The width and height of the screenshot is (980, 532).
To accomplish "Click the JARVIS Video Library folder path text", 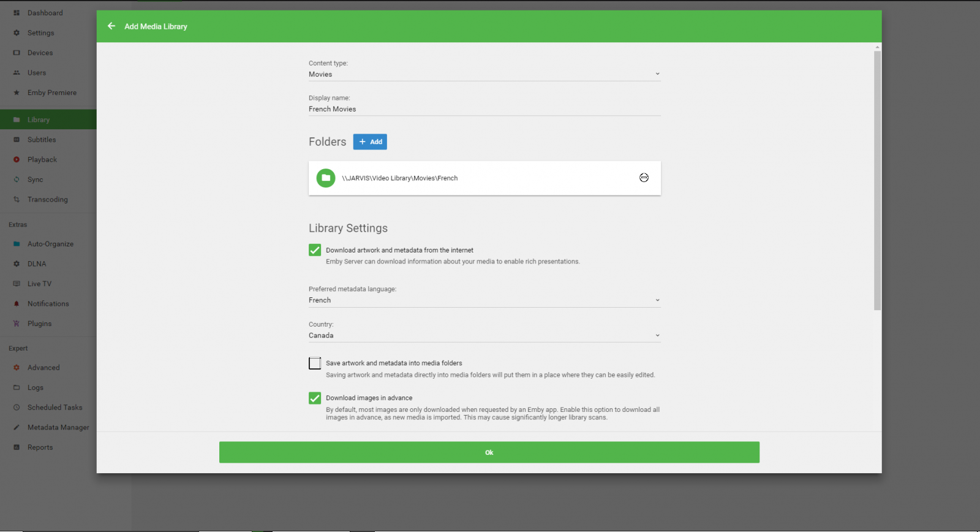I will (400, 178).
